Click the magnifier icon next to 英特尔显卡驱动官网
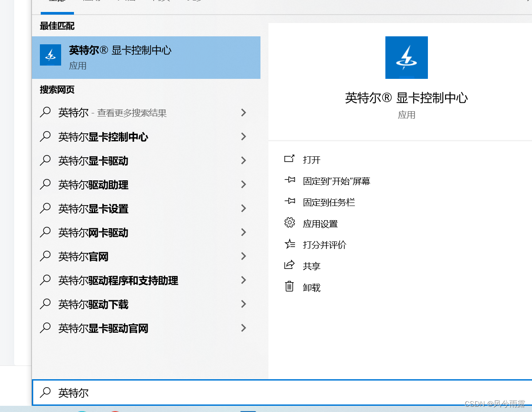532x412 pixels. pyautogui.click(x=45, y=328)
